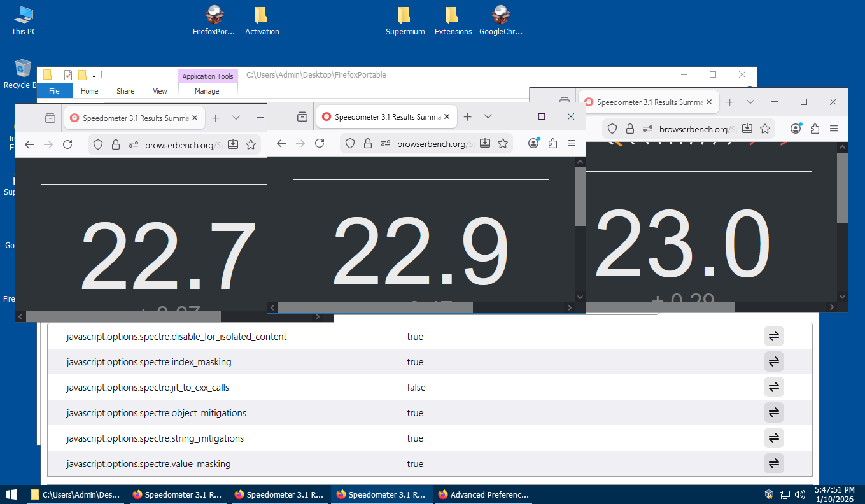Viewport: 865px width, 504px height.
Task: Open list all tabs dropdown in rightmost window
Action: (x=750, y=102)
